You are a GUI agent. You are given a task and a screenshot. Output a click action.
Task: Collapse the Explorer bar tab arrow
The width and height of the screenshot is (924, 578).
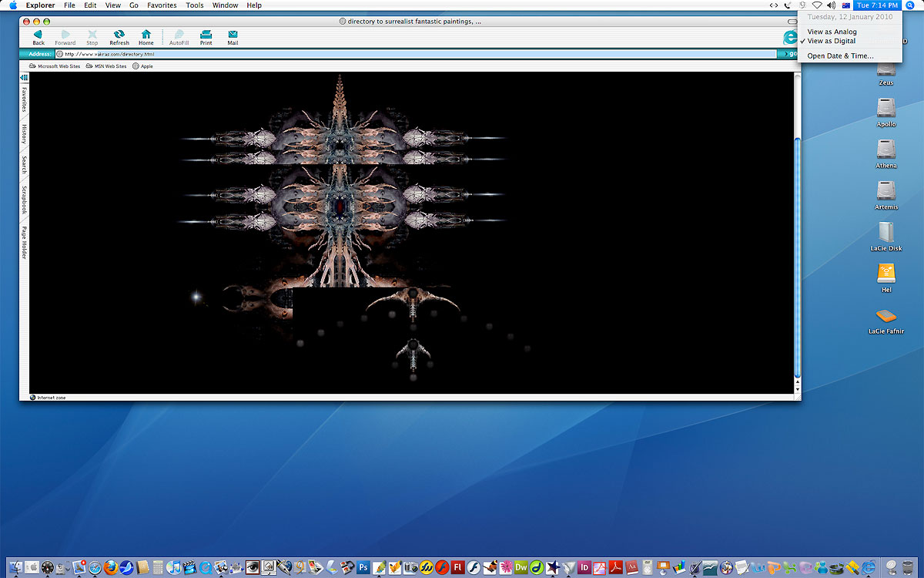tap(24, 78)
